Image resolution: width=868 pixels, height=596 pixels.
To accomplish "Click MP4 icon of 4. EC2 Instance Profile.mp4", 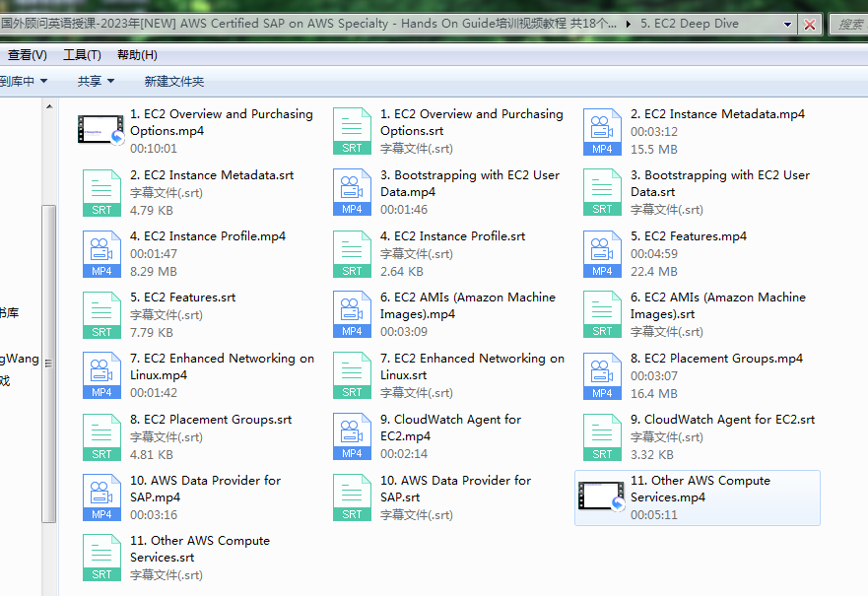I will [x=101, y=253].
